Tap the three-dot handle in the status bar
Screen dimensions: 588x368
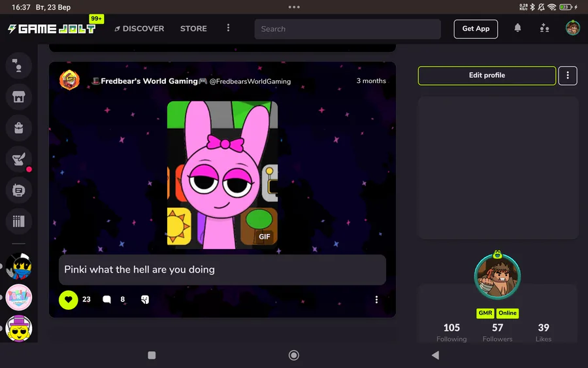[294, 7]
